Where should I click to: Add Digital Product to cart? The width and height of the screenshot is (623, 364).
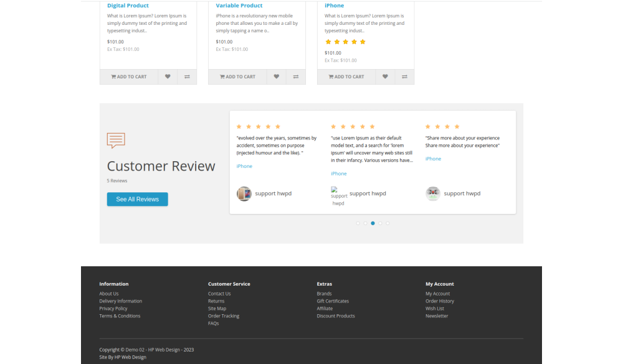point(129,77)
